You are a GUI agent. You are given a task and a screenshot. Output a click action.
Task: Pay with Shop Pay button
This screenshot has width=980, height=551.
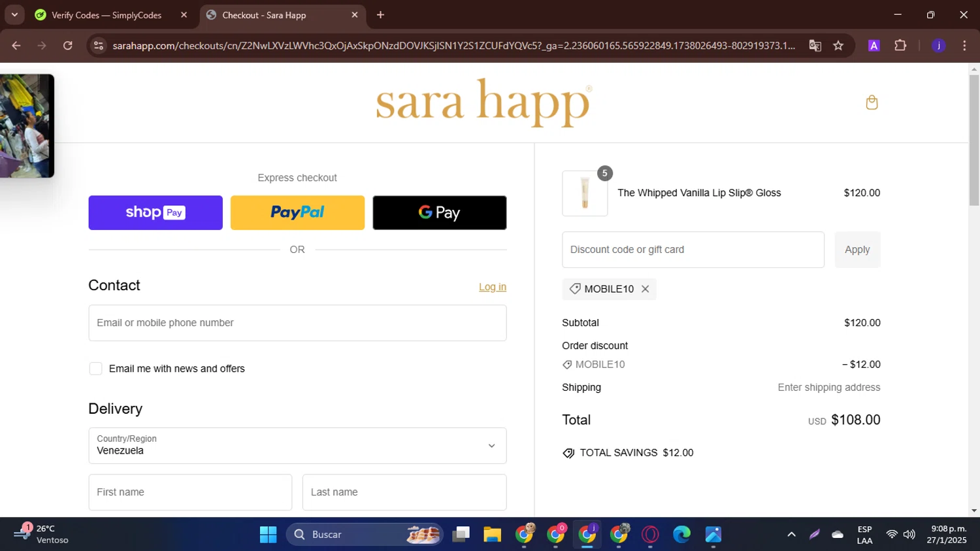(155, 212)
